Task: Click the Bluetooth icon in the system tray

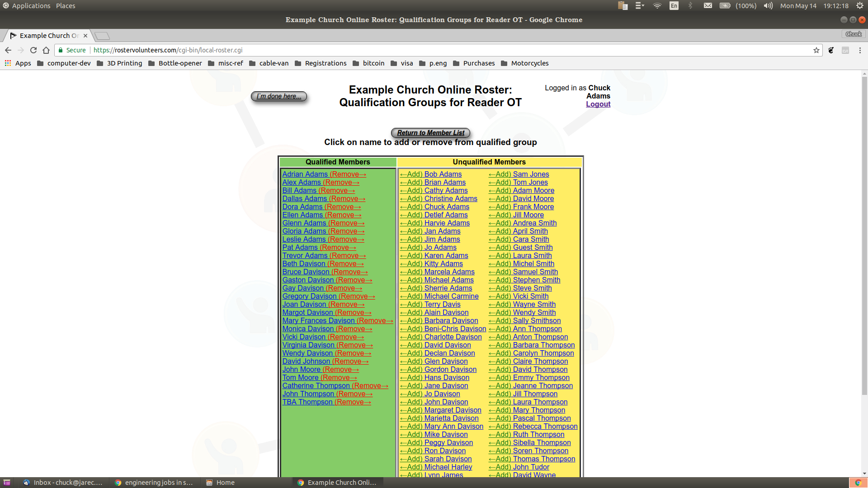Action: coord(690,6)
